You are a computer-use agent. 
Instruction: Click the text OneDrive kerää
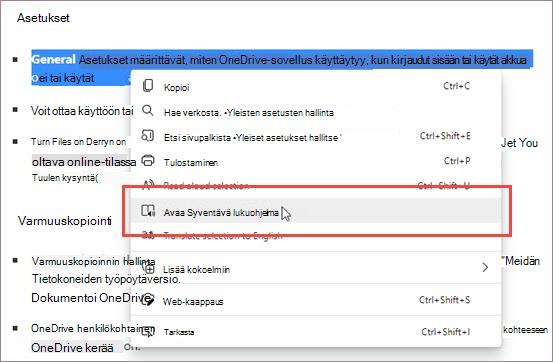tap(72, 348)
